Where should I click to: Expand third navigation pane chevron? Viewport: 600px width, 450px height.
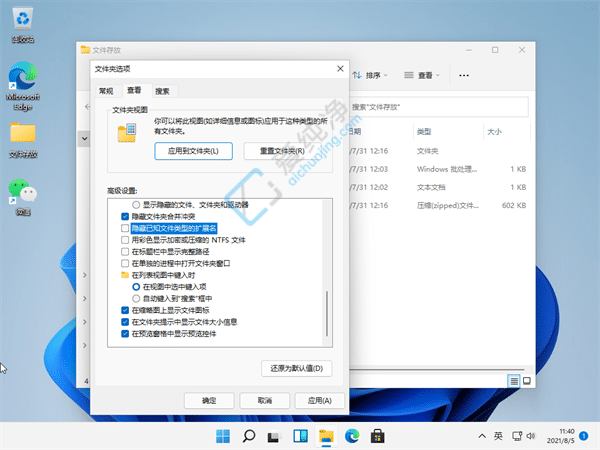85,322
